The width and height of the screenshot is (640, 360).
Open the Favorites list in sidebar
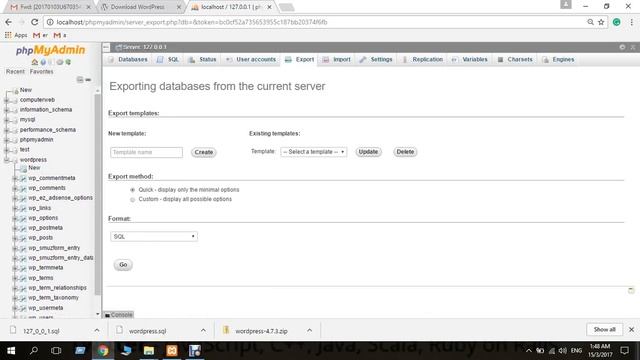pos(41,71)
